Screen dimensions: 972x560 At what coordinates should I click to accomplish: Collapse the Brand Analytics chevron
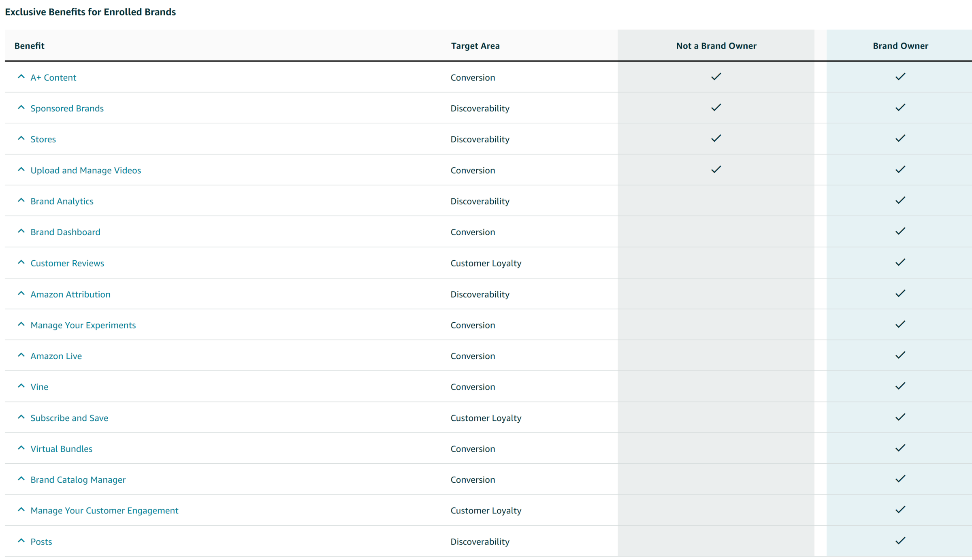[21, 200]
